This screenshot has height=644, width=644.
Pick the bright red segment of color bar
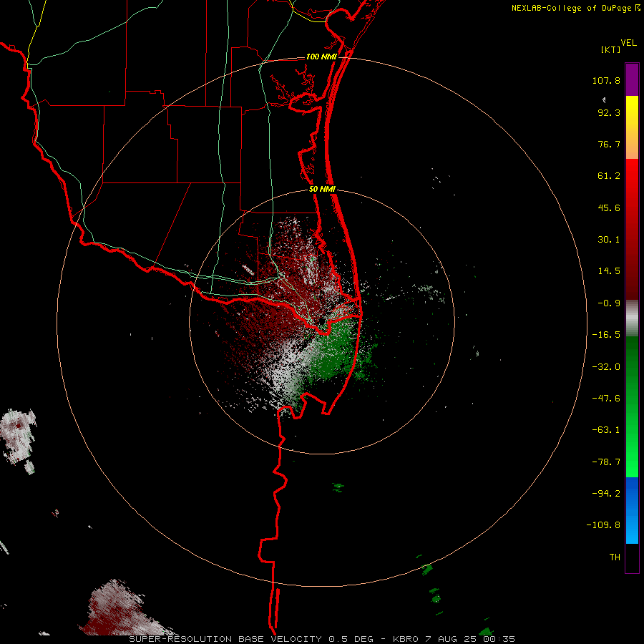[x=632, y=172]
